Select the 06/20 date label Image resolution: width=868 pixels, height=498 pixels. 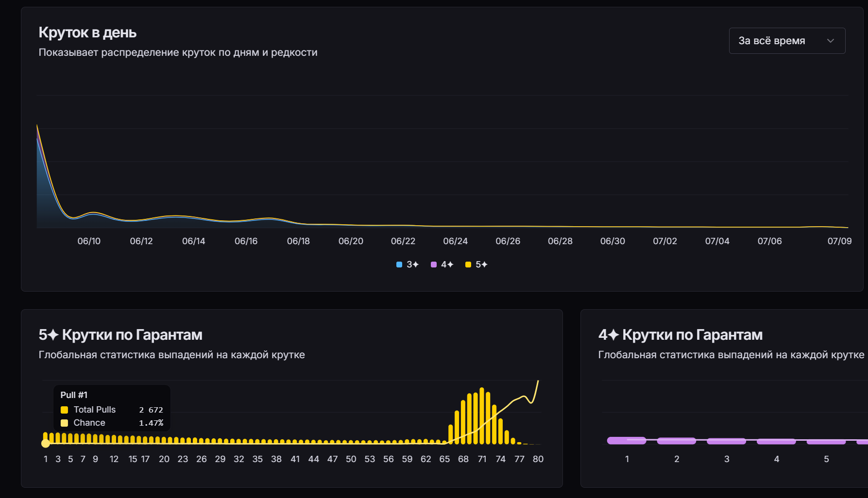[351, 241]
